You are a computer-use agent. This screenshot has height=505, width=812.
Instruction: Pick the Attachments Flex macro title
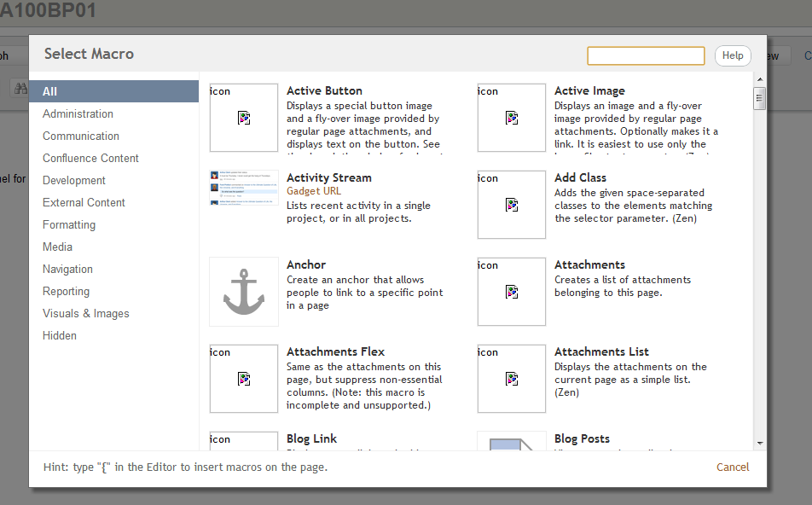[335, 351]
